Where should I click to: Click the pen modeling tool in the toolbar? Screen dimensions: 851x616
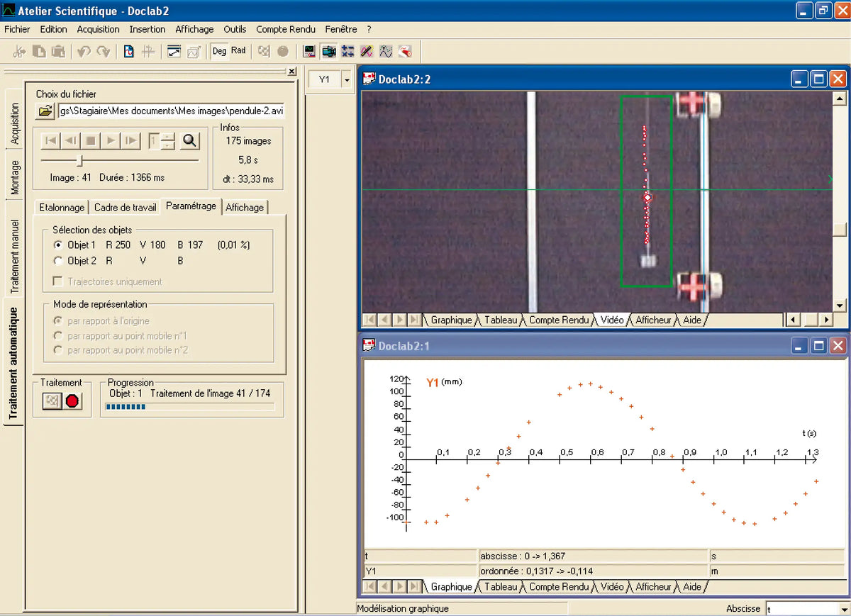366,51
